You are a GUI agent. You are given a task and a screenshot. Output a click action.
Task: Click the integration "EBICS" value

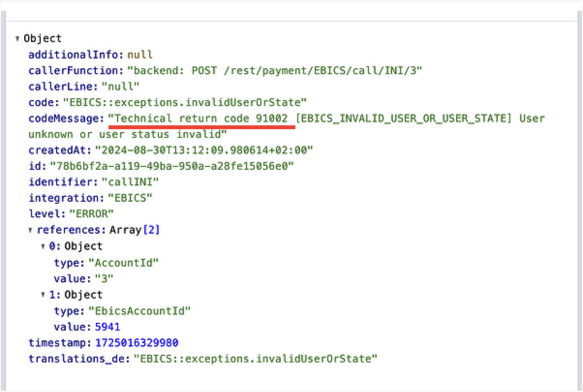[x=129, y=198]
